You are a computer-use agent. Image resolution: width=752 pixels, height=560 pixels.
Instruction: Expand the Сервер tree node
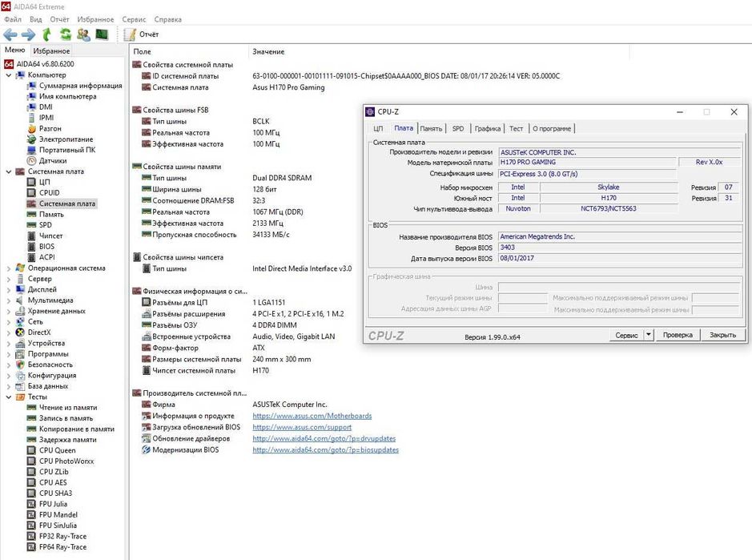point(9,279)
